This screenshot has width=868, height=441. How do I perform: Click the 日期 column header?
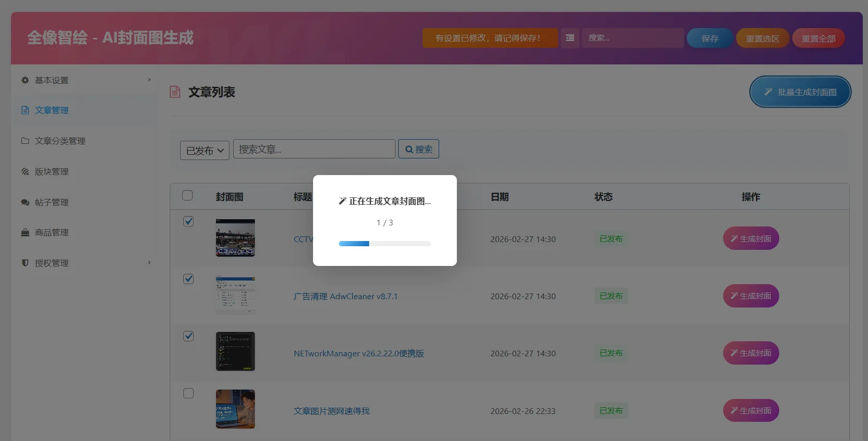[x=499, y=197]
